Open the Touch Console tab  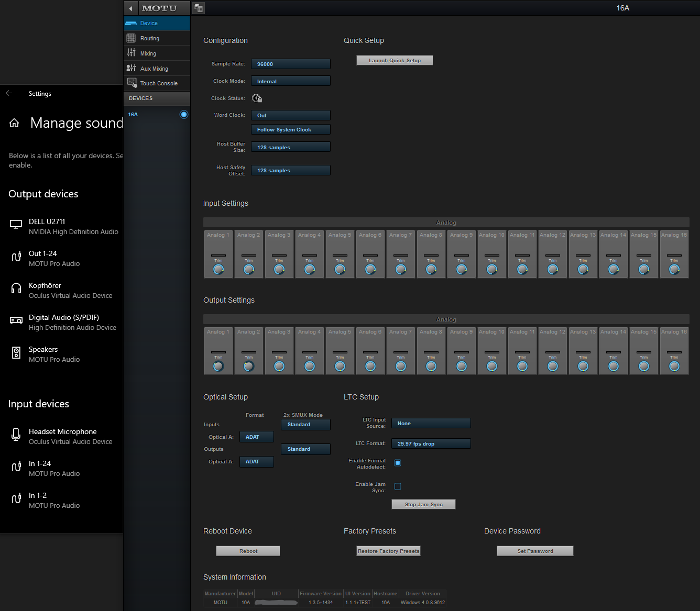(157, 83)
